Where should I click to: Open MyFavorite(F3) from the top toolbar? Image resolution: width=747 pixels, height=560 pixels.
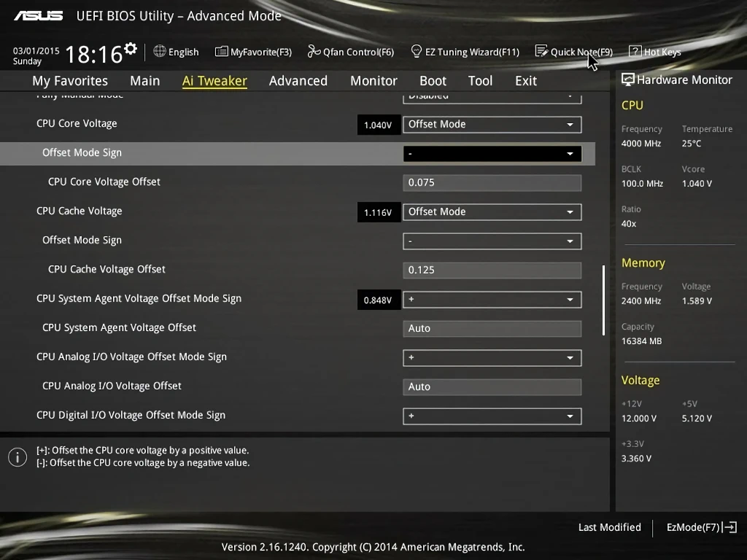(x=222, y=52)
